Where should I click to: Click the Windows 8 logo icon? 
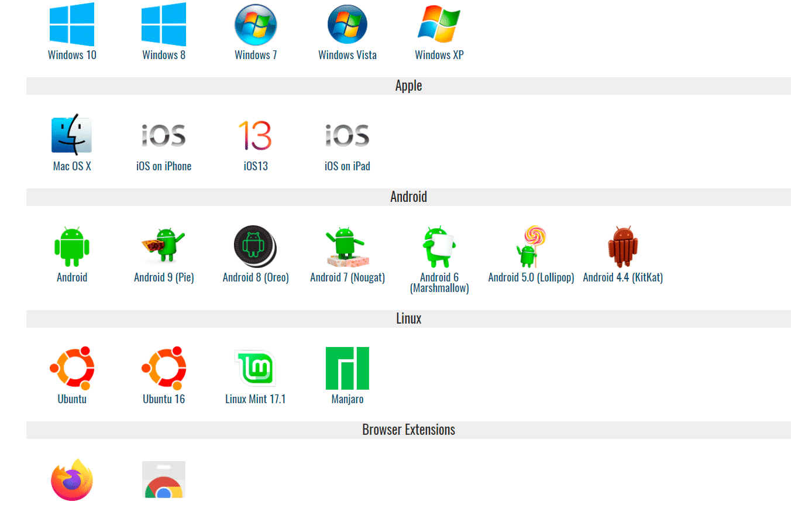(164, 25)
